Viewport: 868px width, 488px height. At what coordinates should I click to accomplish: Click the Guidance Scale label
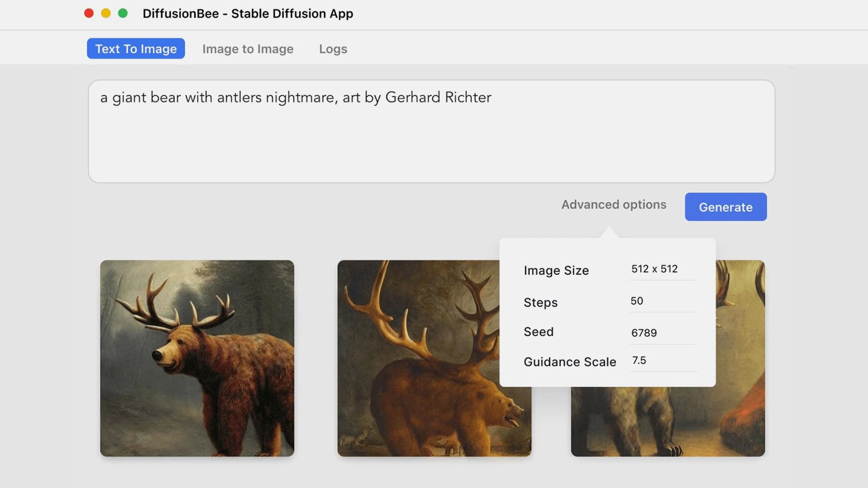(569, 362)
